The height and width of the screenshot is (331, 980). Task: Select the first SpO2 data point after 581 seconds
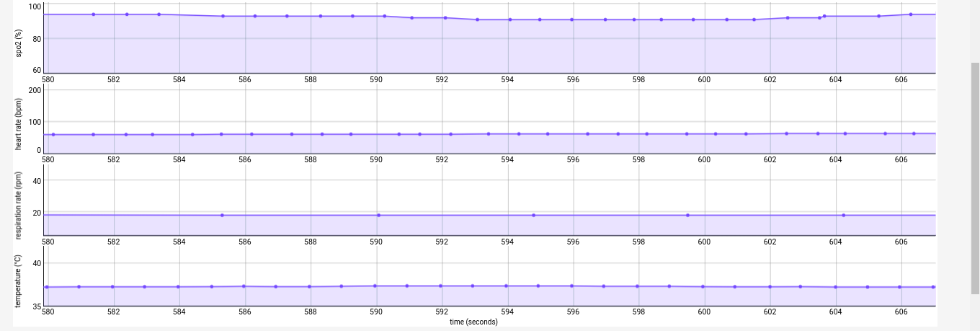[94, 14]
